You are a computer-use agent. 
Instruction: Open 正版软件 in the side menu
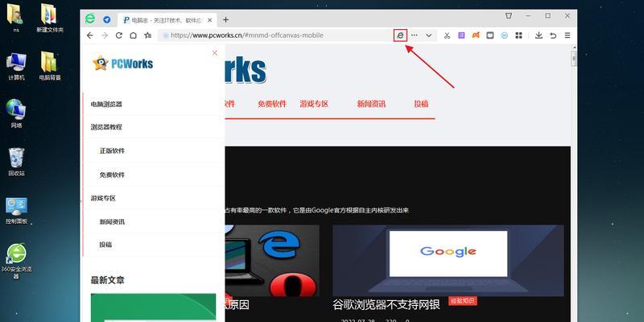112,151
